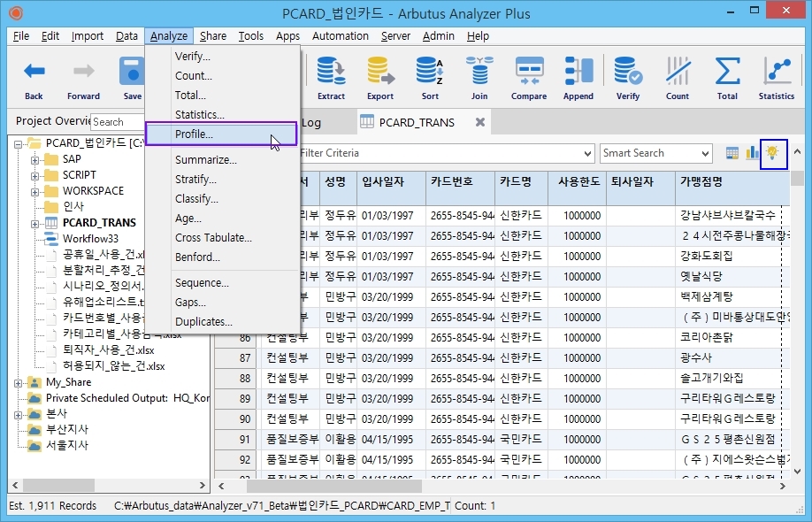Expand the 본사 node
The image size is (812, 522).
coord(18,415)
